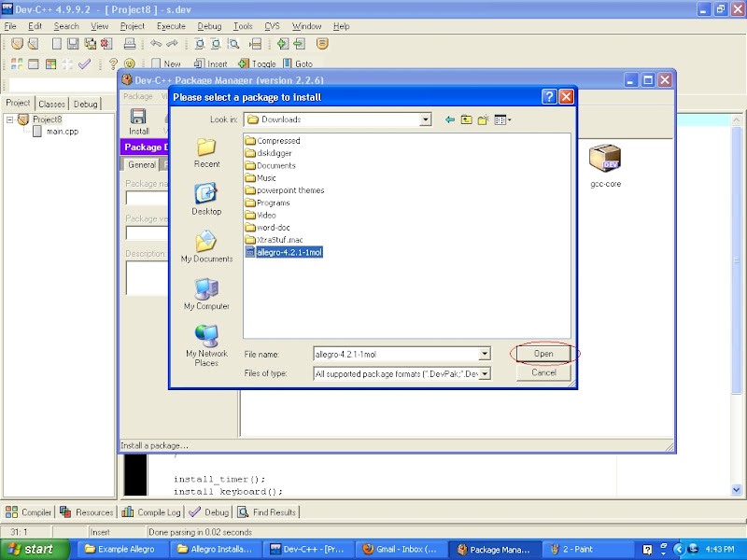The height and width of the screenshot is (560, 747).
Task: Select diskdigger folder in file list
Action: pos(268,153)
